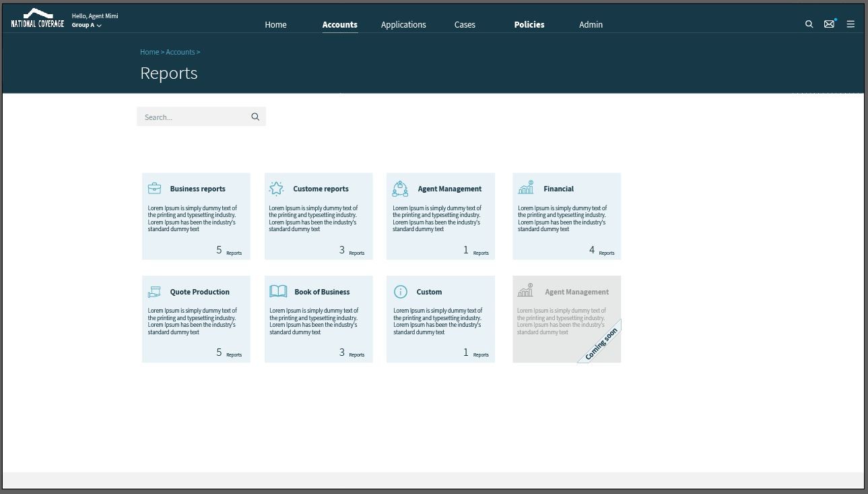This screenshot has width=868, height=494.
Task: Click the Financial chart icon
Action: [x=526, y=187]
